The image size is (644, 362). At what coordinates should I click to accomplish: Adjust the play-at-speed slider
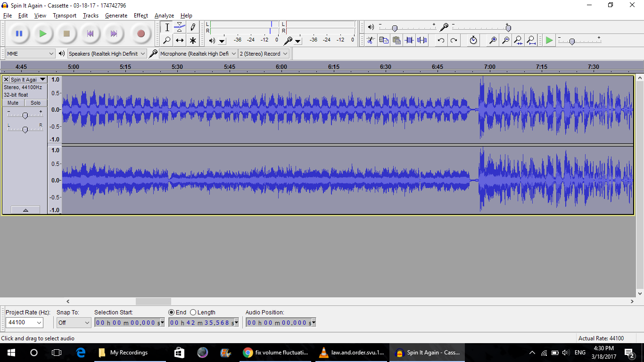click(572, 41)
